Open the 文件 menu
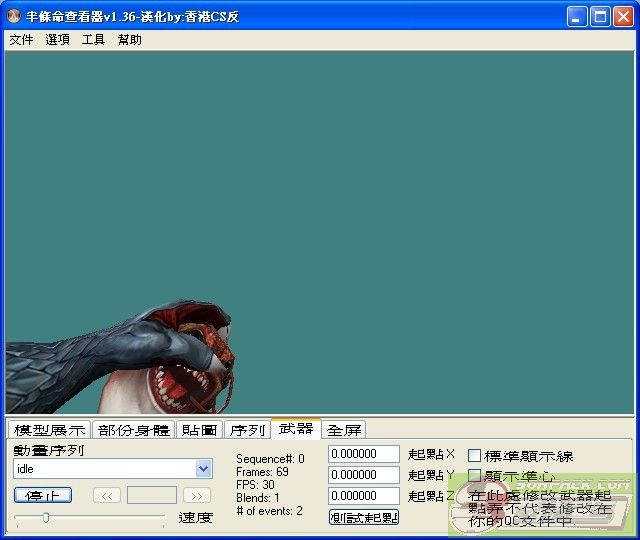 coord(21,40)
